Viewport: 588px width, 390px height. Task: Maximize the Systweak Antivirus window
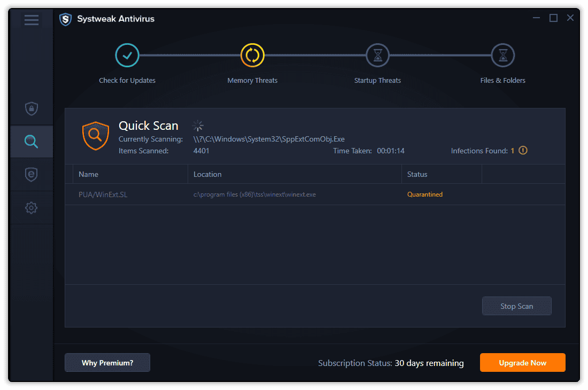tap(553, 18)
